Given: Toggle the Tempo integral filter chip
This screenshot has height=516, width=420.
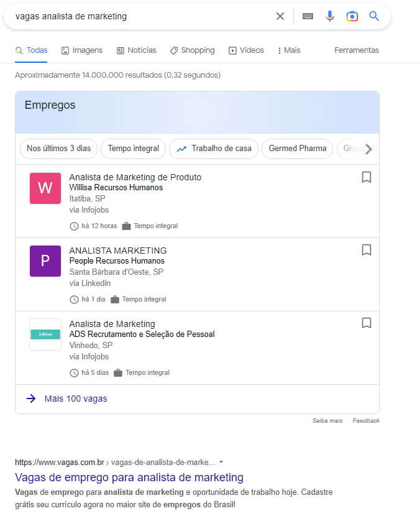Looking at the screenshot, I should point(133,149).
